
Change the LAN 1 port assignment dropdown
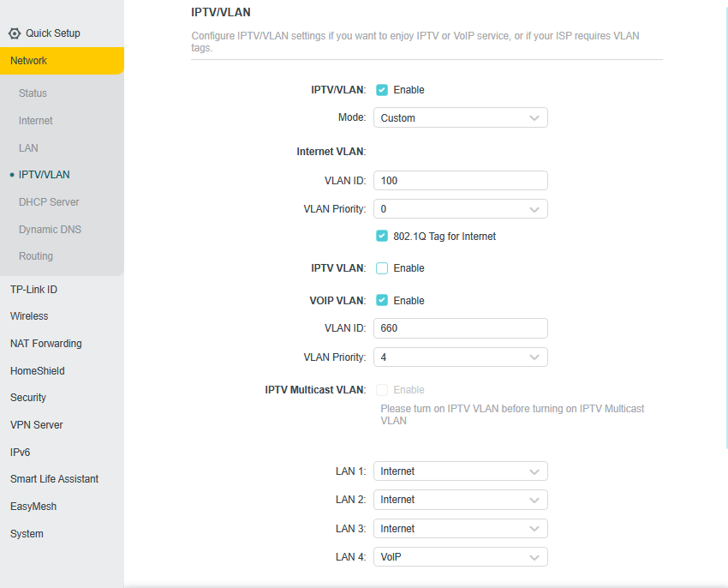(460, 471)
